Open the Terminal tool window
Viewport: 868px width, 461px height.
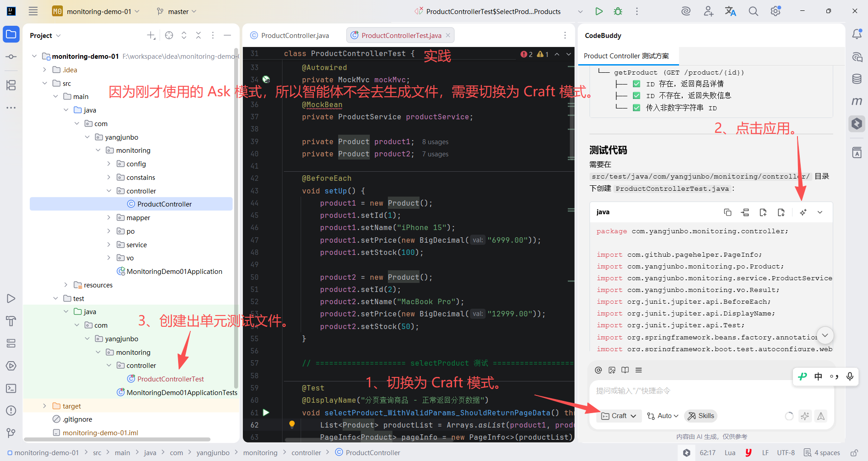click(11, 388)
